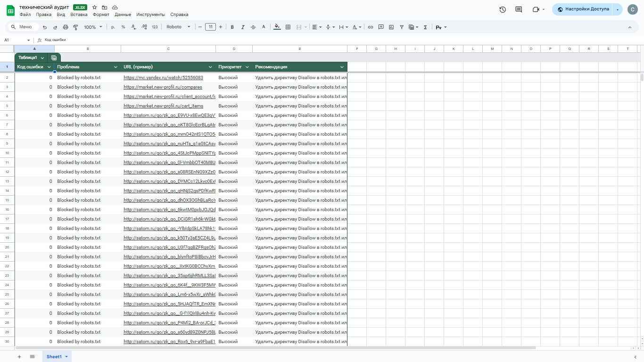The height and width of the screenshot is (362, 644).
Task: Open the Проблема column filter dropdown
Action: (x=116, y=67)
